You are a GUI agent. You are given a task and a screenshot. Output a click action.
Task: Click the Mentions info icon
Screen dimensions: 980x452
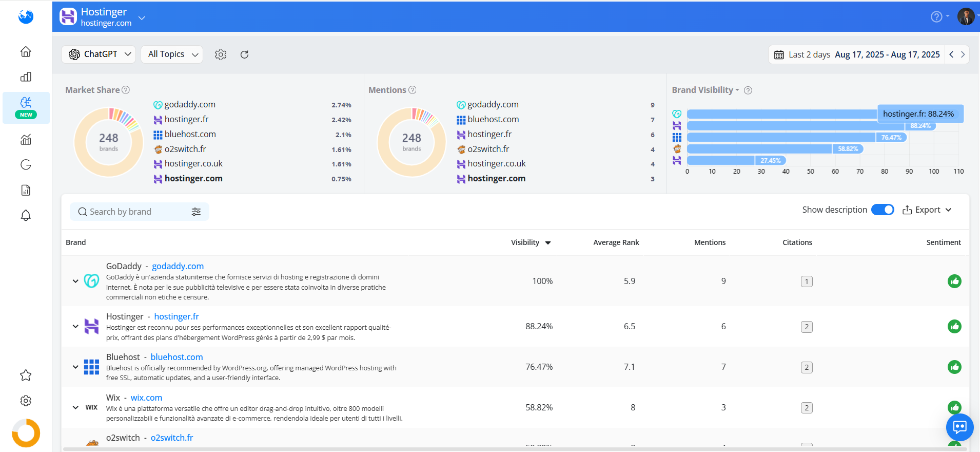click(412, 90)
